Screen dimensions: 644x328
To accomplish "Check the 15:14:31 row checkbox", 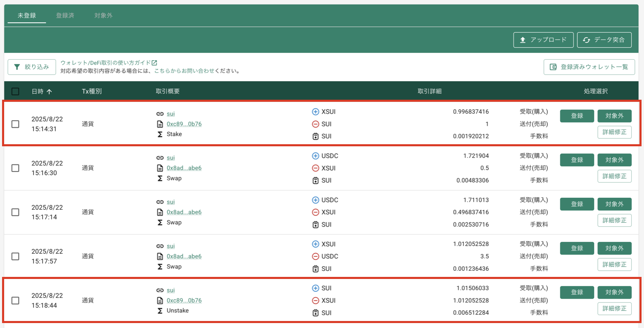I will (15, 124).
